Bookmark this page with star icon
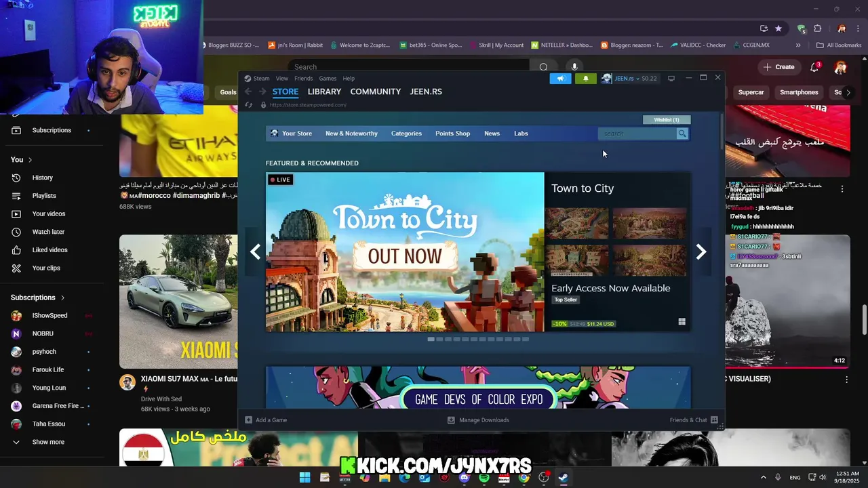The width and height of the screenshot is (868, 488). 778,28
